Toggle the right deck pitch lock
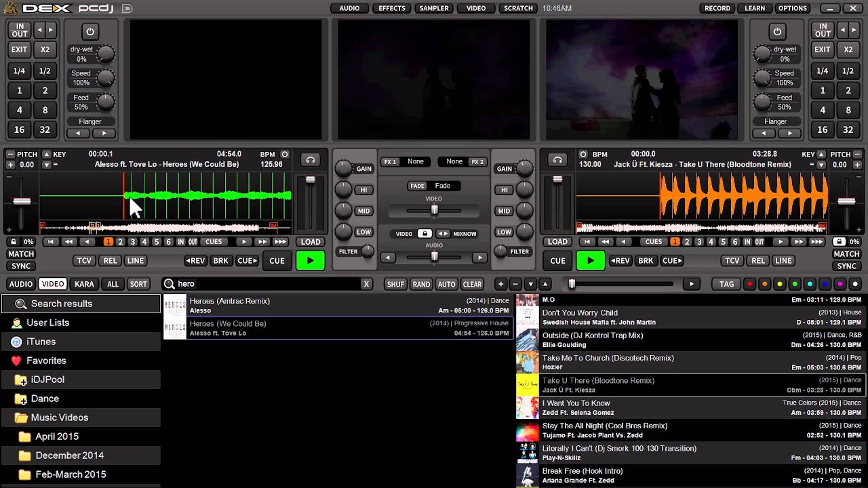This screenshot has width=868, height=488. click(839, 241)
